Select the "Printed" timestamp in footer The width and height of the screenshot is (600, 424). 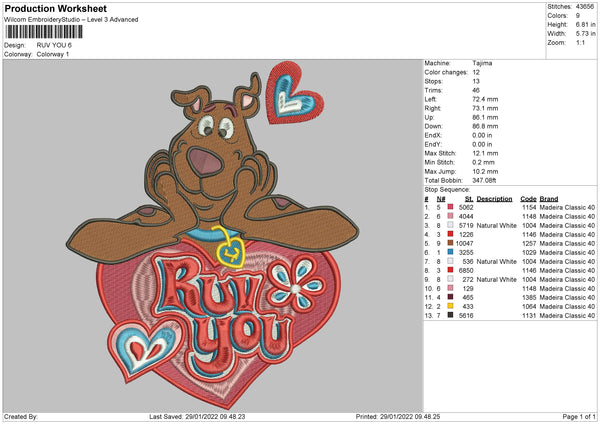[398, 416]
